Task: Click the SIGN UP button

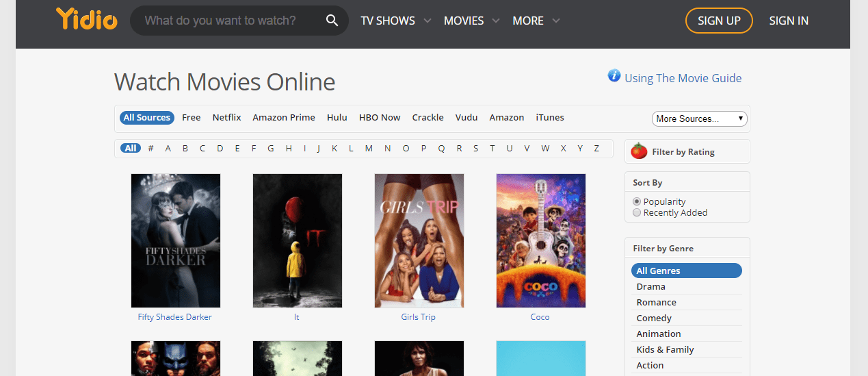Action: point(719,21)
